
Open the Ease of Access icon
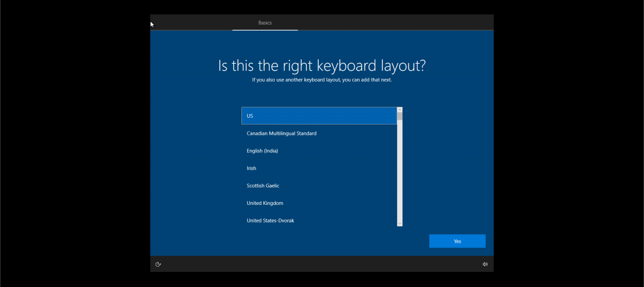(158, 264)
